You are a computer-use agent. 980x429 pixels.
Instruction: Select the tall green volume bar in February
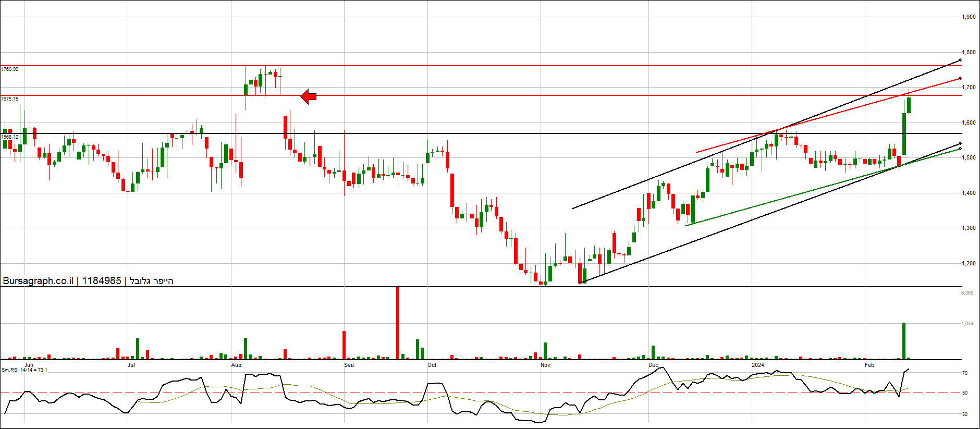(904, 341)
